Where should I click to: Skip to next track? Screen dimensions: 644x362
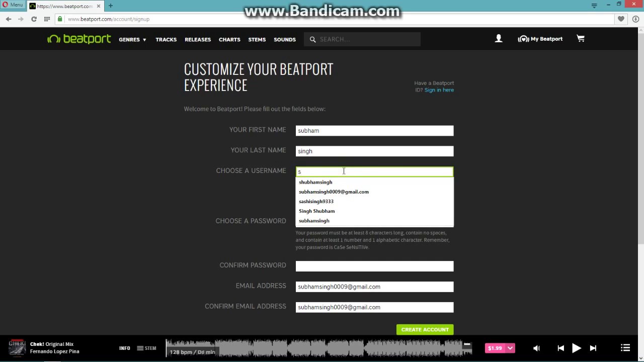pos(593,348)
